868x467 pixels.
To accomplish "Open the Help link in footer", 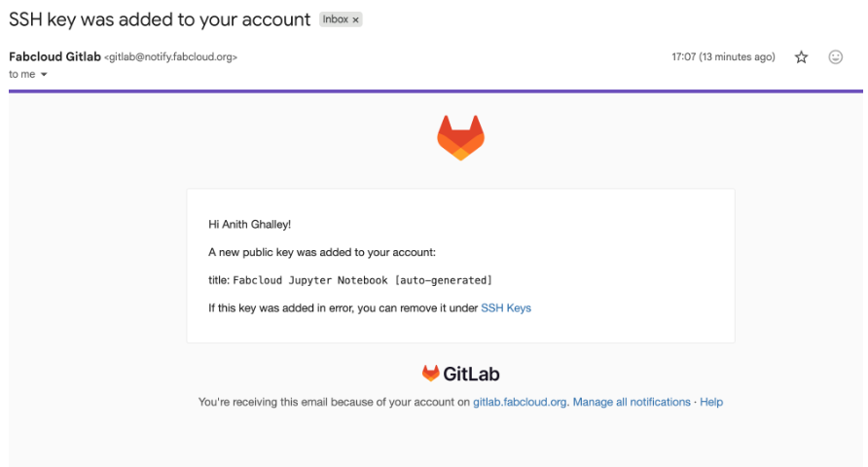I will click(x=711, y=402).
